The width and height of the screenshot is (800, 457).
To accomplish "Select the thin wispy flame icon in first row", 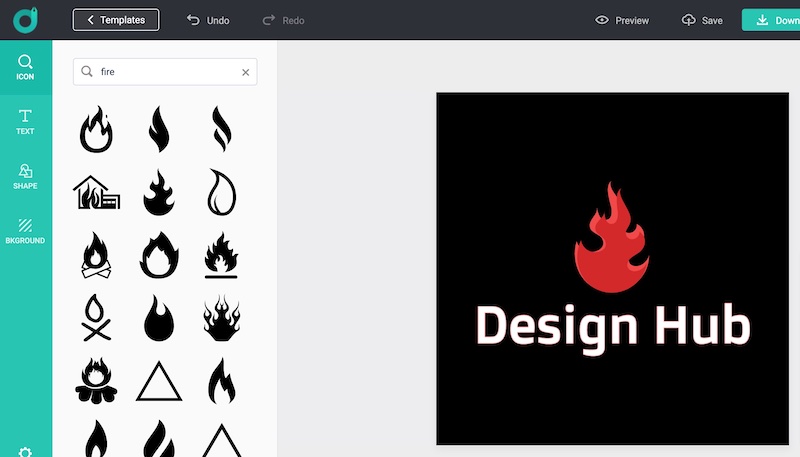I will click(221, 129).
